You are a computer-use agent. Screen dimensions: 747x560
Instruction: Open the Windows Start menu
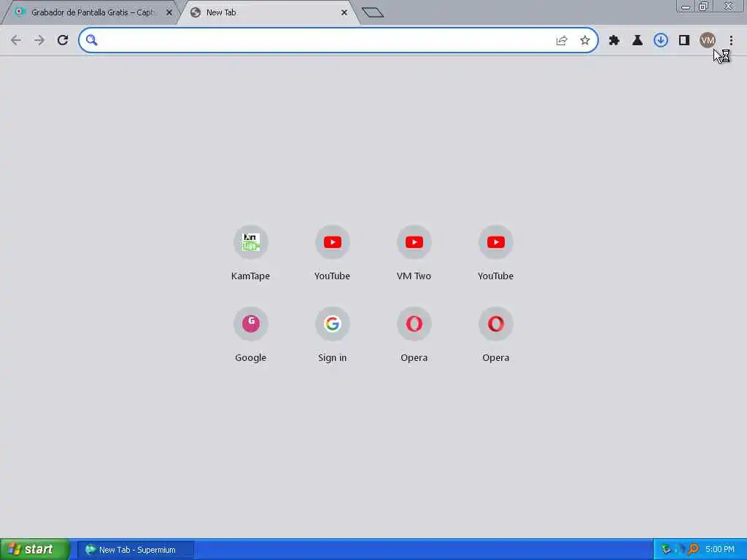tap(35, 550)
